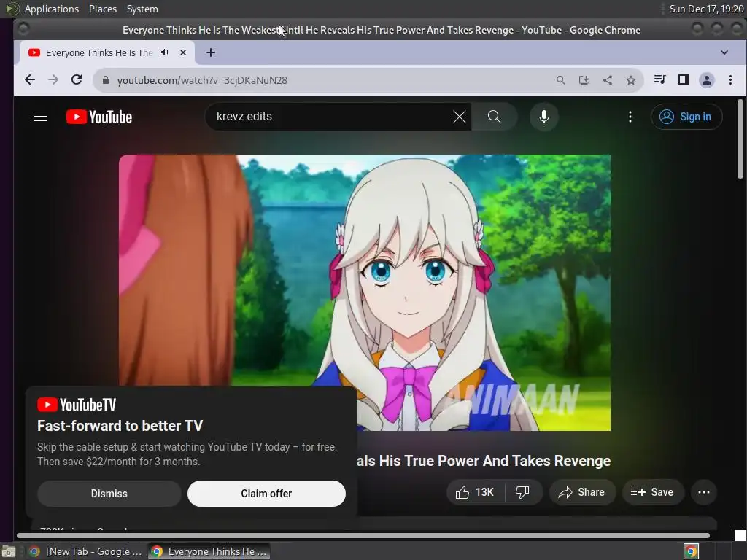Open Chrome media controls icon
The width and height of the screenshot is (747, 560).
click(x=659, y=79)
